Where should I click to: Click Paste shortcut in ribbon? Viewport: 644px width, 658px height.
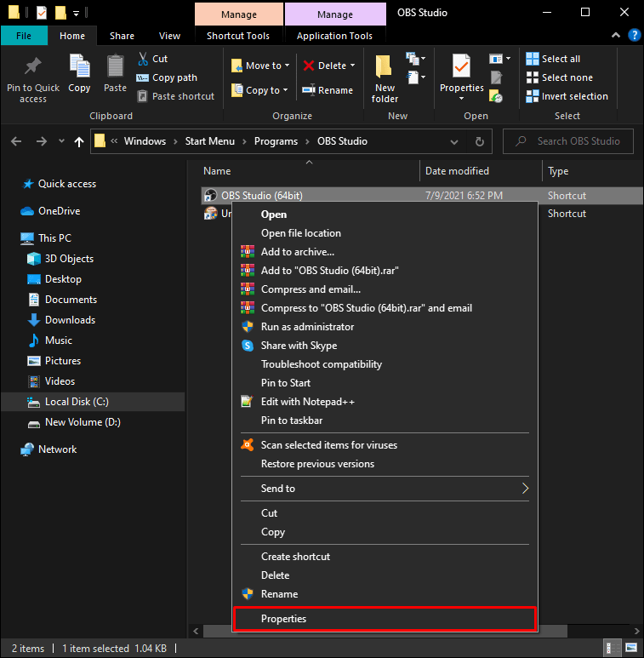(x=175, y=96)
